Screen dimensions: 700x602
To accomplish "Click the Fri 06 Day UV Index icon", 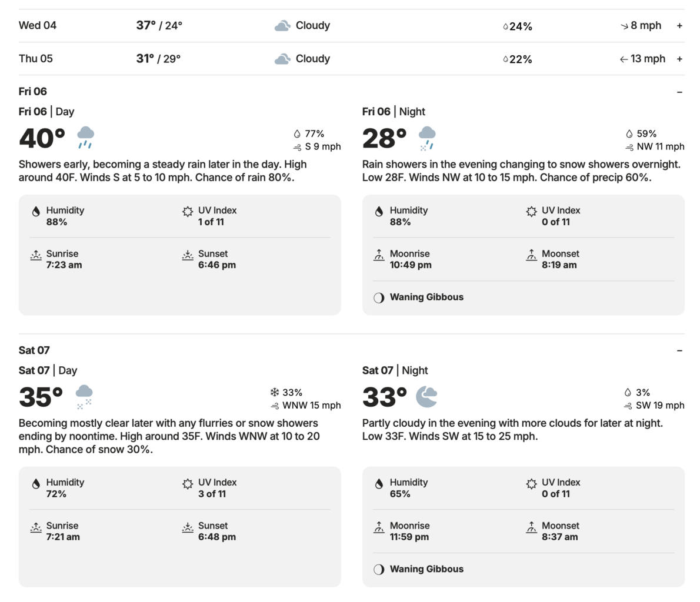I will click(x=188, y=211).
